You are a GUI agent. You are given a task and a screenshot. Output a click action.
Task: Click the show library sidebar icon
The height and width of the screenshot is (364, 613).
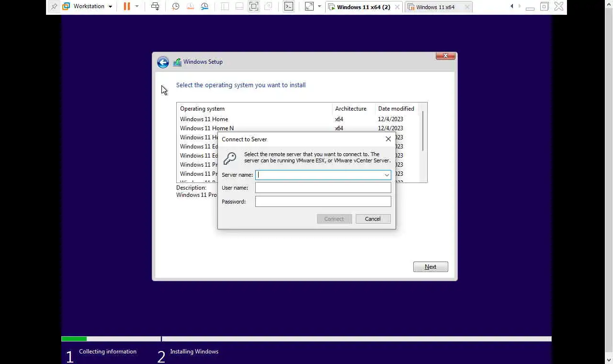pos(225,7)
